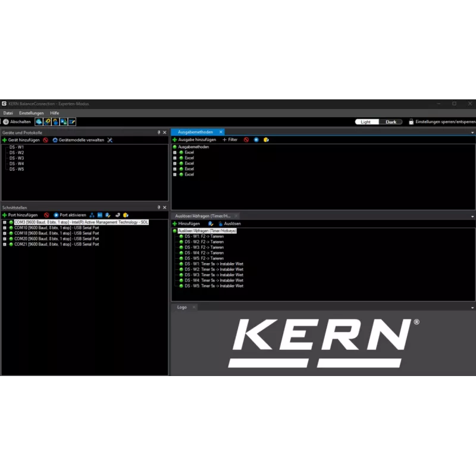Open Gerät hinzufügen with the green plus icon
The width and height of the screenshot is (476, 476).
[4, 140]
